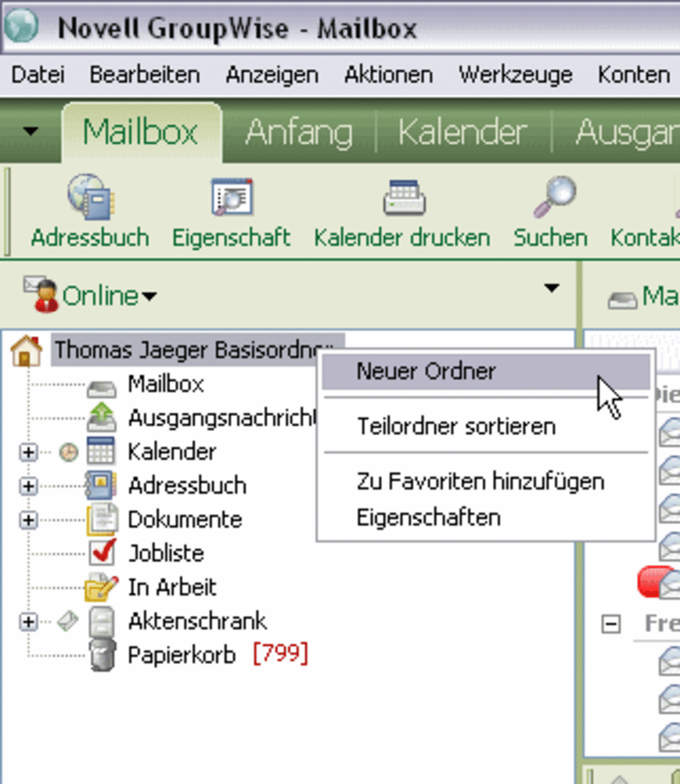Select Zu Favoriten hinzufügen menu entry

point(486,482)
